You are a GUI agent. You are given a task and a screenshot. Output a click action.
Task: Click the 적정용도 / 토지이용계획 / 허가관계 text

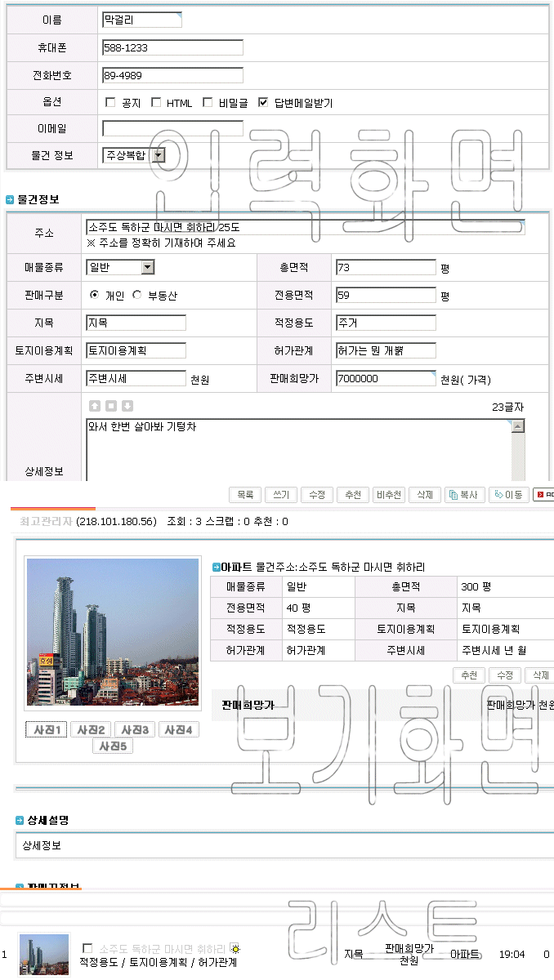(158, 963)
